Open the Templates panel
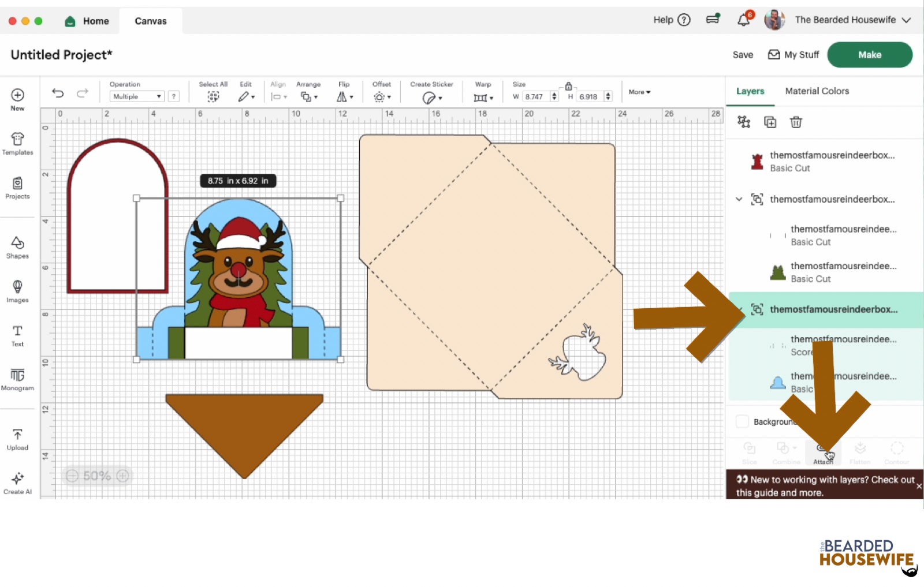 pos(17,144)
